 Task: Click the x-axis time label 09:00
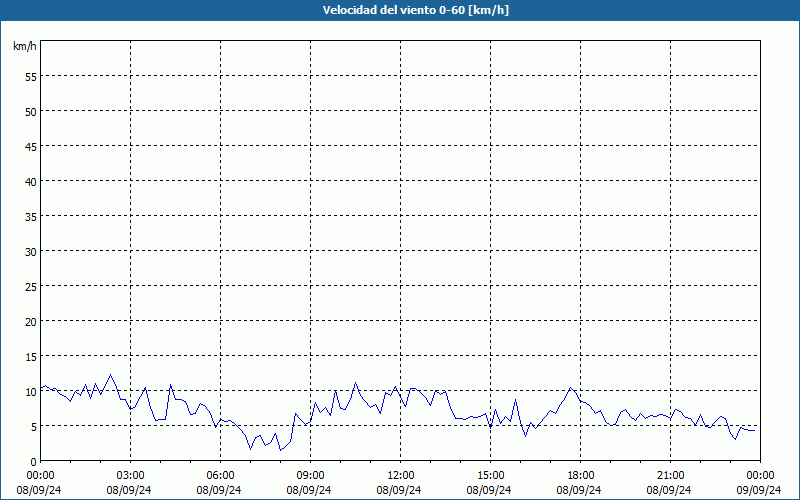[310, 476]
